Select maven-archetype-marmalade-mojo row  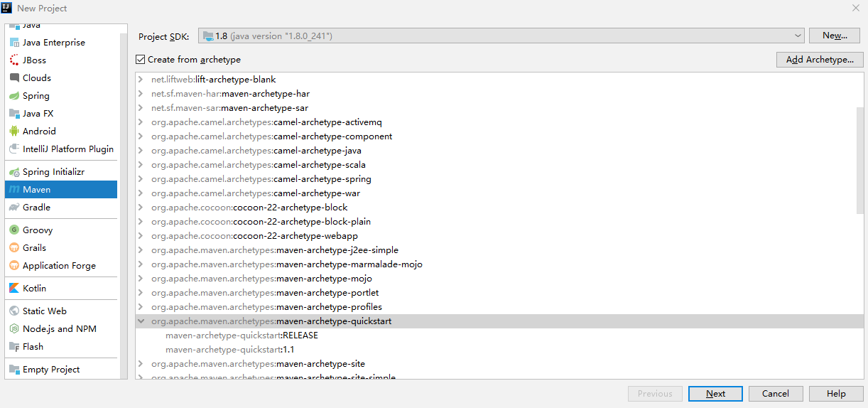point(496,264)
